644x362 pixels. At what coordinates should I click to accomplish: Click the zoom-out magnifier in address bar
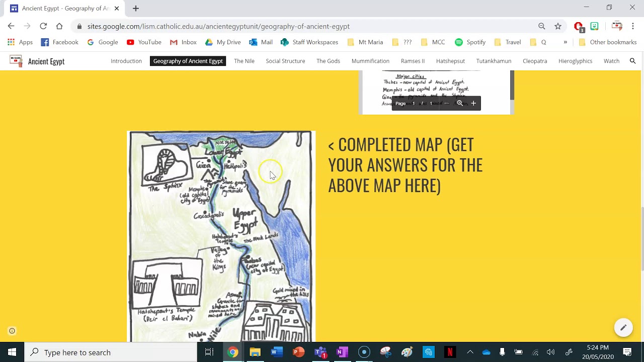tap(542, 26)
